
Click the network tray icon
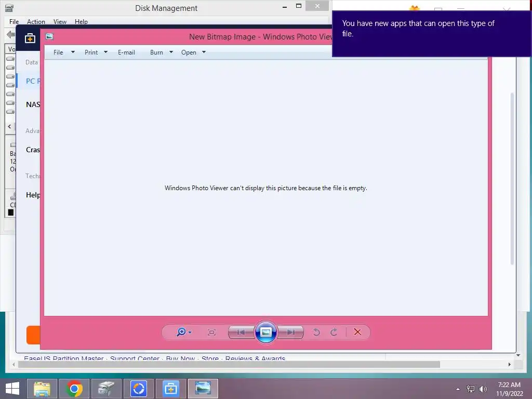coord(471,389)
